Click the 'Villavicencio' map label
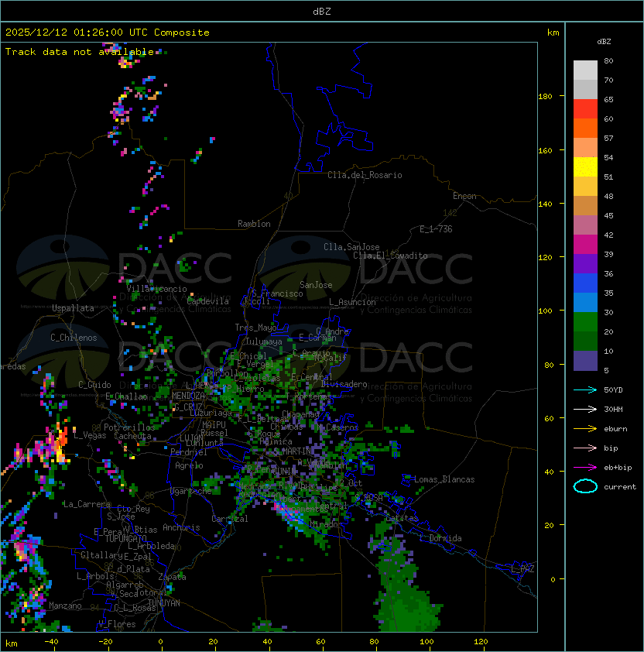Viewport: 644px width, 652px height. tap(156, 289)
